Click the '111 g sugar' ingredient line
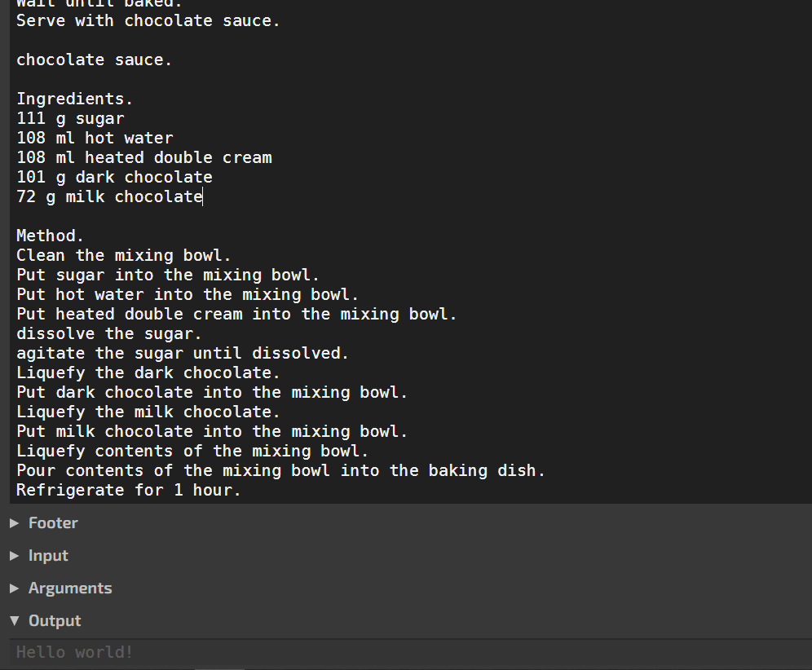Viewport: 812px width, 670px height. click(x=69, y=118)
